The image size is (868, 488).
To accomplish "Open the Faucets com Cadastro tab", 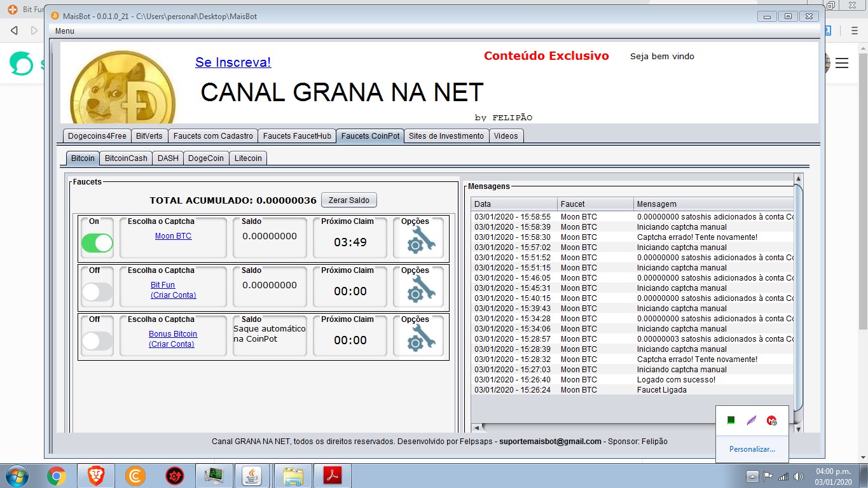I will 213,136.
